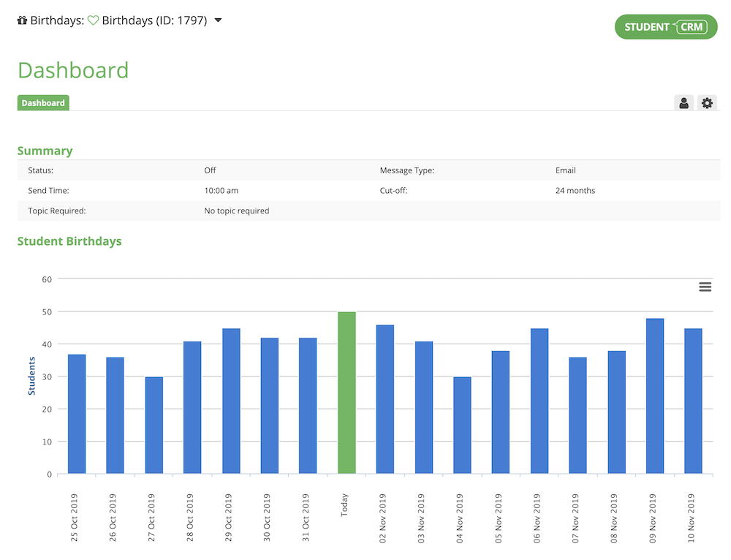Toggle the Status value currently set to Off
This screenshot has width=731, height=560.
click(211, 170)
